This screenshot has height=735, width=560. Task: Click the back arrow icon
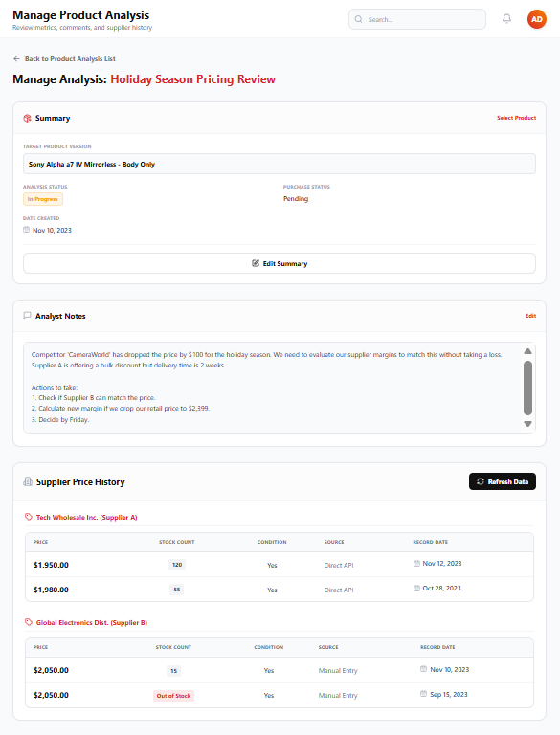17,58
